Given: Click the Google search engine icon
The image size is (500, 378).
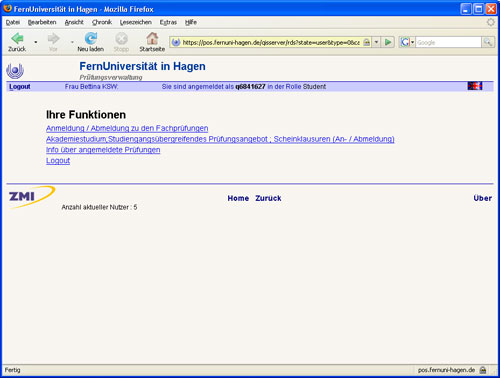Looking at the screenshot, I should click(x=405, y=42).
